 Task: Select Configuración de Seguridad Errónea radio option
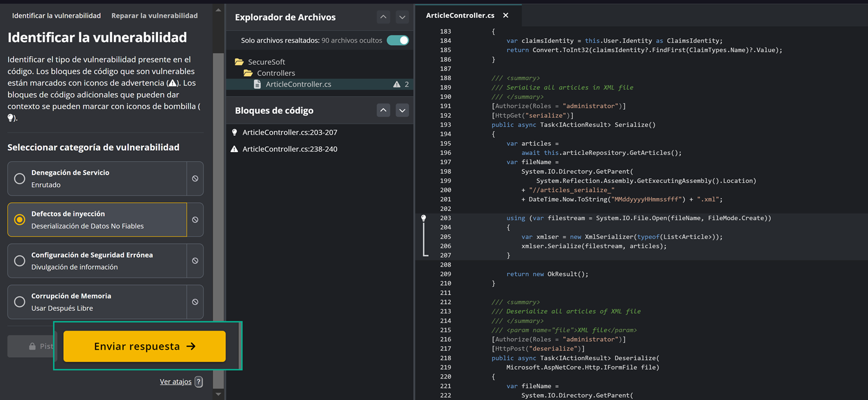[20, 261]
